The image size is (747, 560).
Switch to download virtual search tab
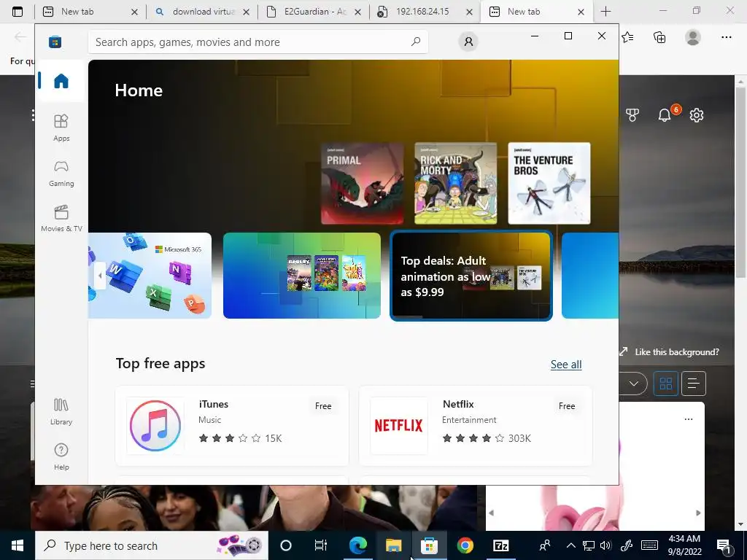click(202, 12)
